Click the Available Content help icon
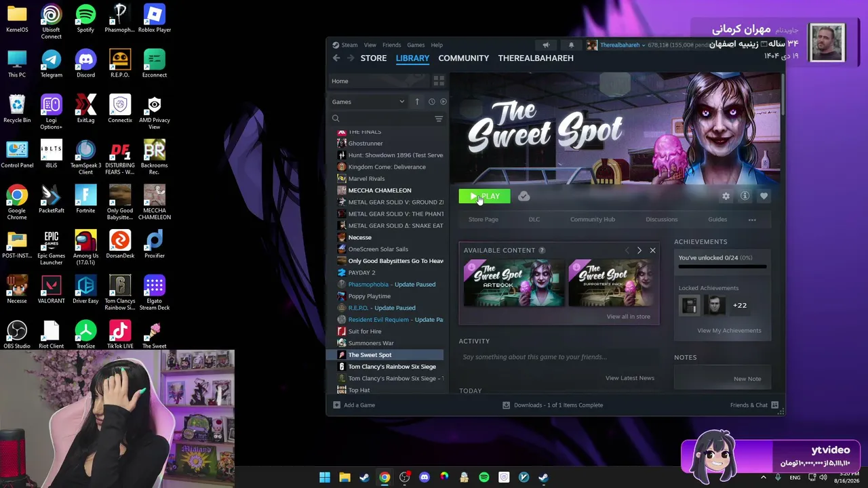 (x=542, y=251)
